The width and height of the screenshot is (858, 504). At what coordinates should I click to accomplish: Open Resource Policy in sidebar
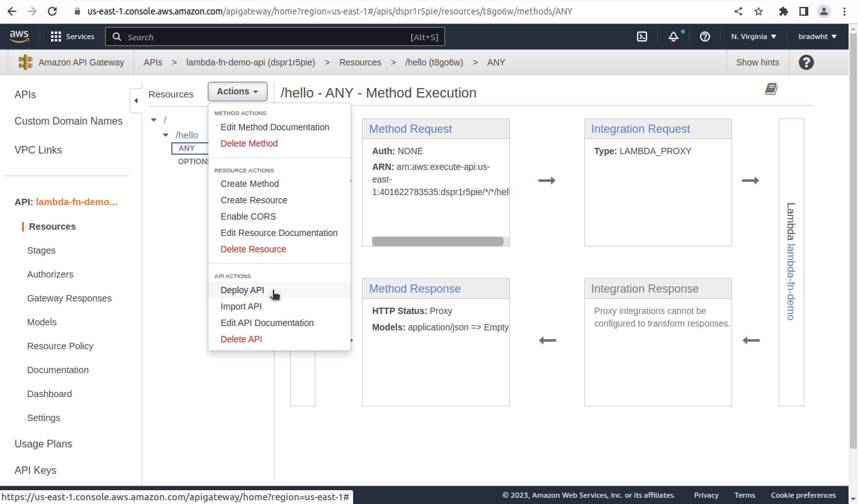pyautogui.click(x=60, y=346)
